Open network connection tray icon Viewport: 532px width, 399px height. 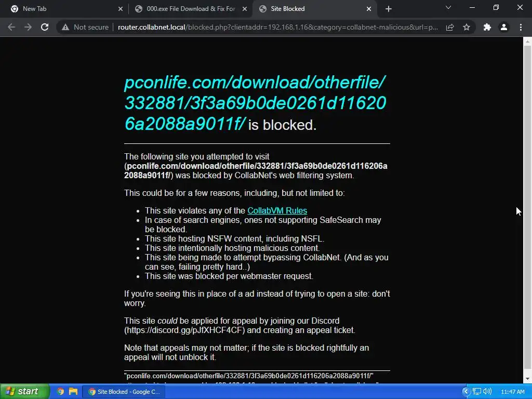click(477, 392)
